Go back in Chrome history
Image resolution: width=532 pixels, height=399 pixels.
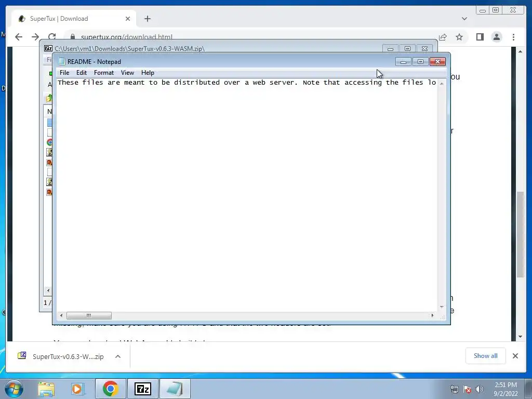point(19,37)
